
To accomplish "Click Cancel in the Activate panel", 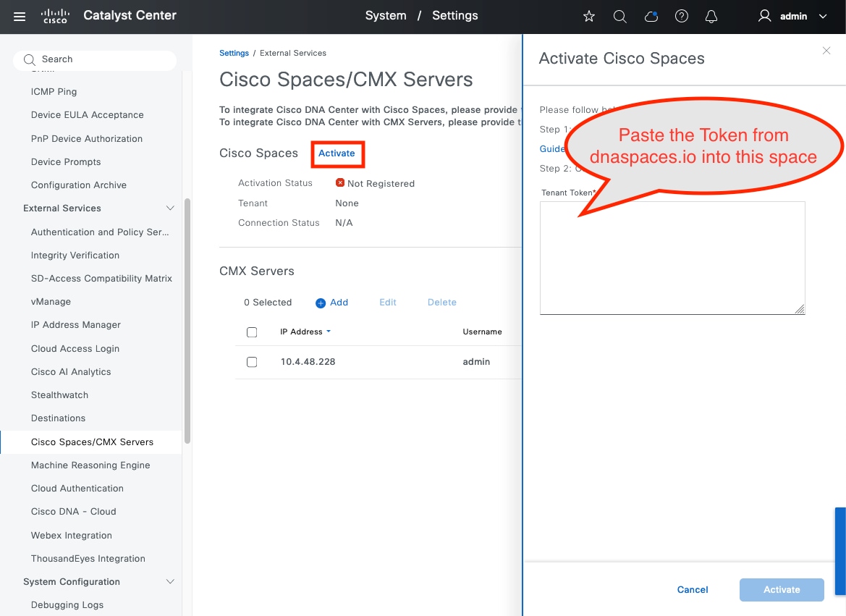I will (693, 589).
